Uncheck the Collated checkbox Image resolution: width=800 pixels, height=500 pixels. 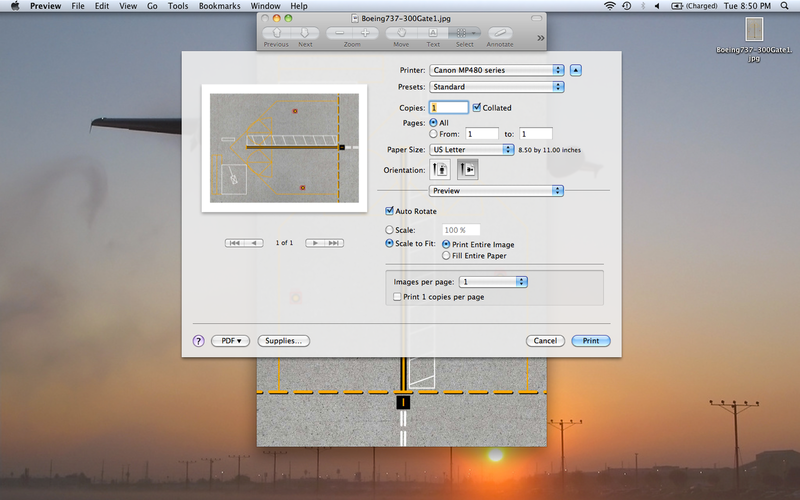(x=477, y=107)
